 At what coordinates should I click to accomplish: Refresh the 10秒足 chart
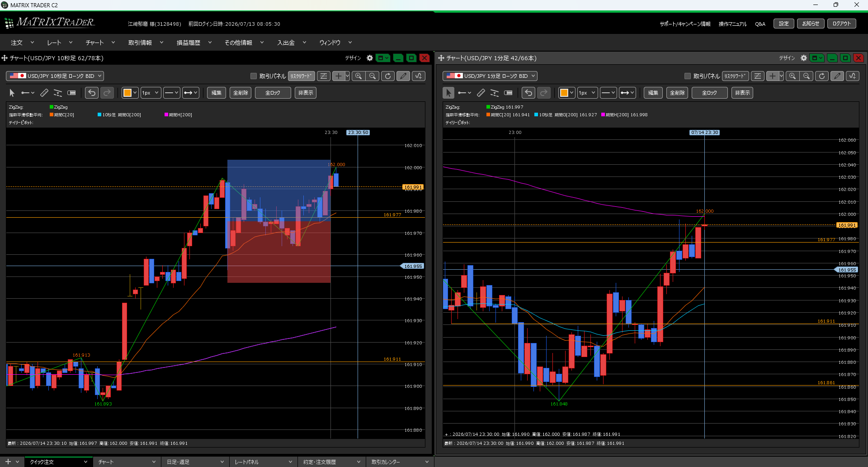point(388,76)
